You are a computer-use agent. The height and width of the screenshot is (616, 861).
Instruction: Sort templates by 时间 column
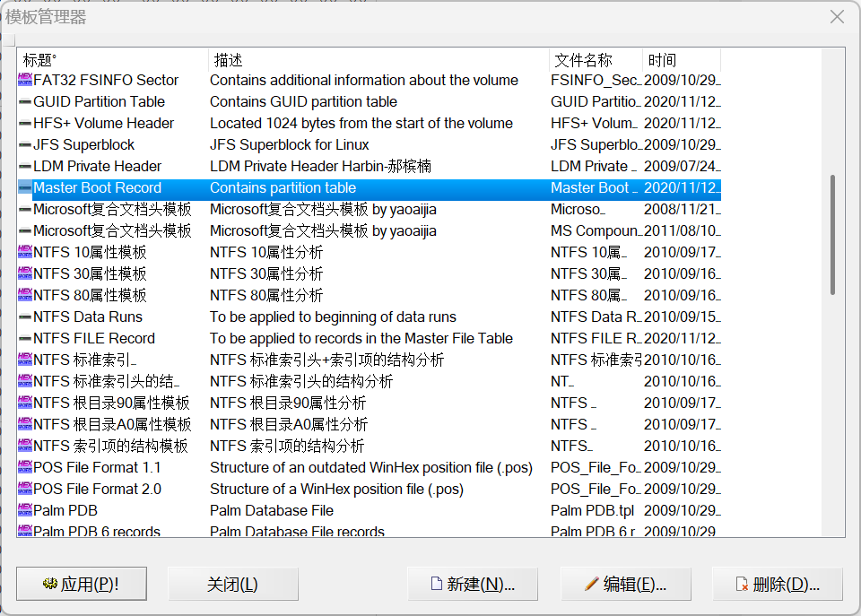click(681, 60)
